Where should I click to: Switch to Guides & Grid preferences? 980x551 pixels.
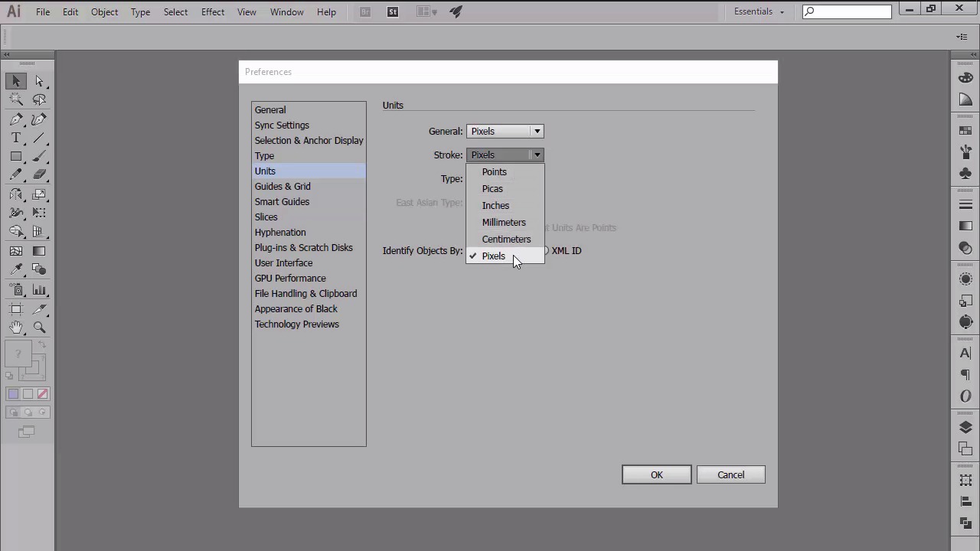(x=283, y=187)
